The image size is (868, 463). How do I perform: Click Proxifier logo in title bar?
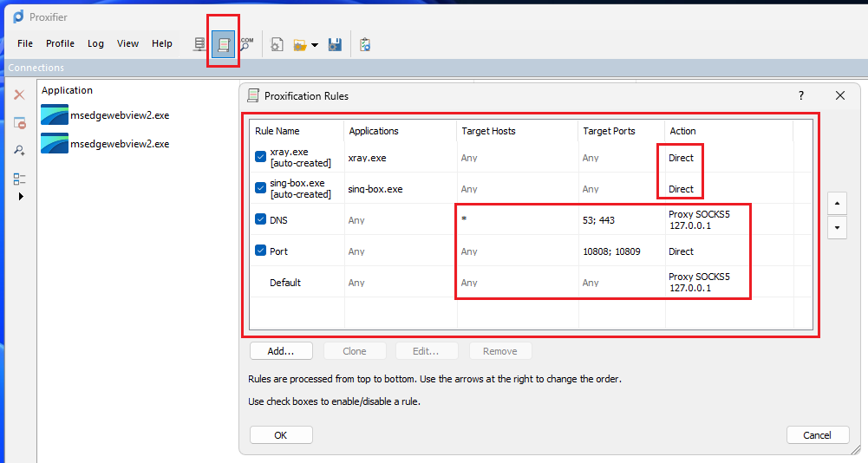coord(18,16)
